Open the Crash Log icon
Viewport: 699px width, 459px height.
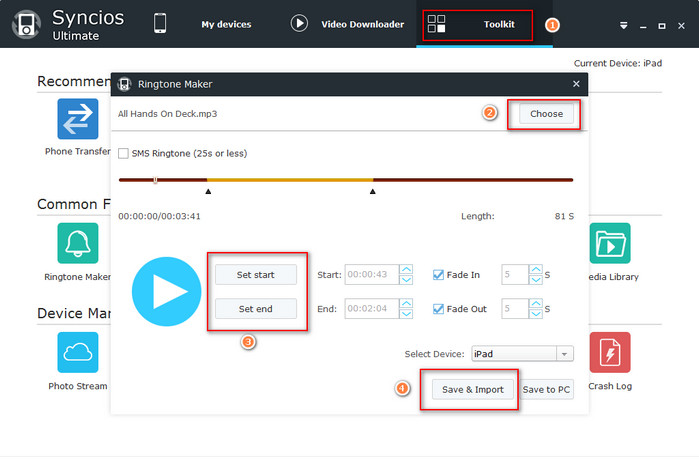pyautogui.click(x=609, y=352)
